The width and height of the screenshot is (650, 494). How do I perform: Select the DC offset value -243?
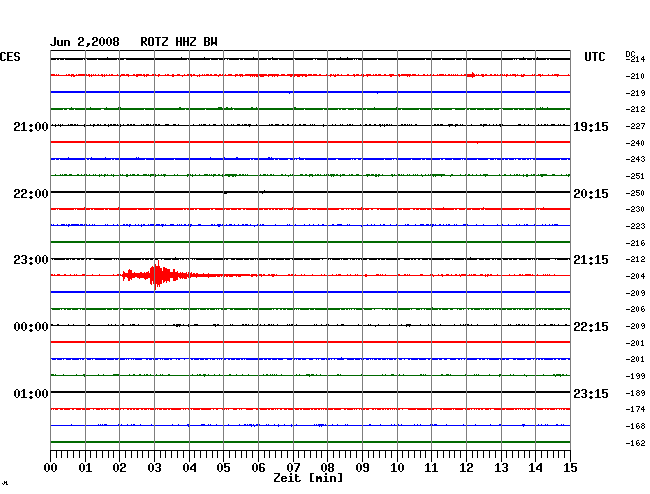[635, 159]
